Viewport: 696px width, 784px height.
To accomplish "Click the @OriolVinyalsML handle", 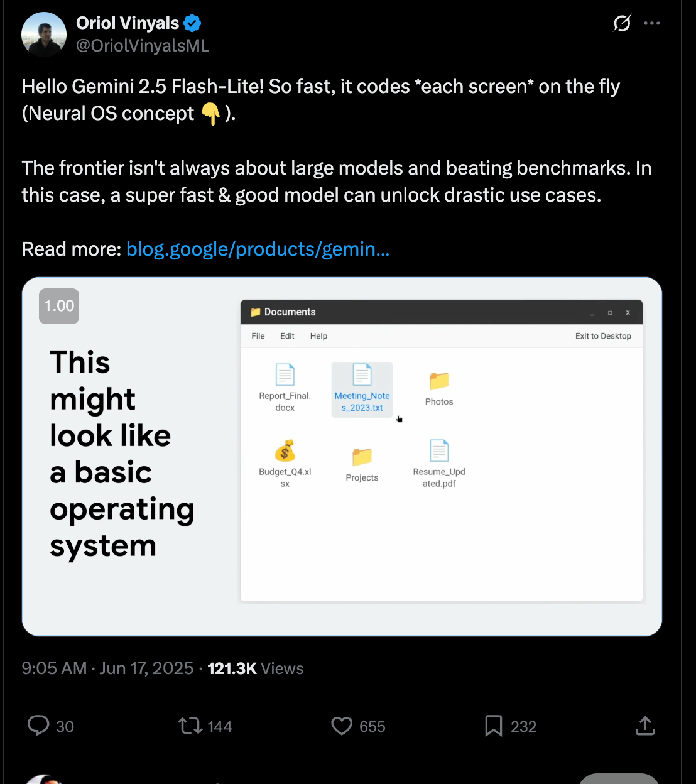I will 143,46.
